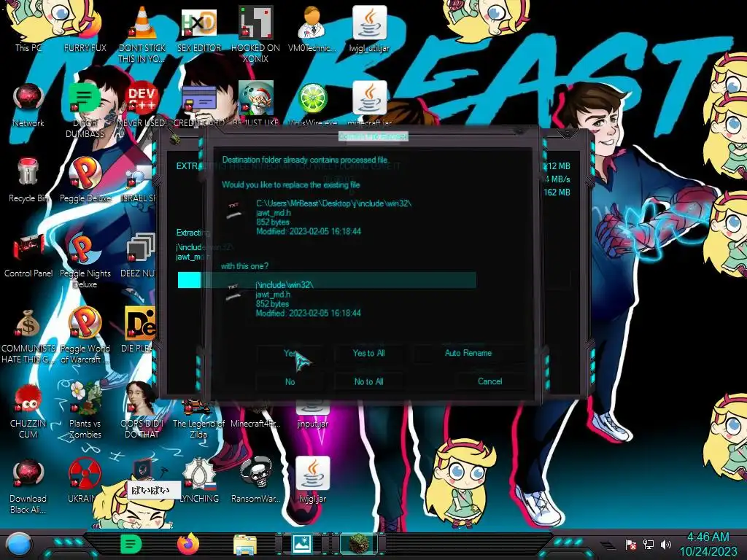This screenshot has height=560, width=747.
Task: Open the network tray icon
Action: pos(649,544)
